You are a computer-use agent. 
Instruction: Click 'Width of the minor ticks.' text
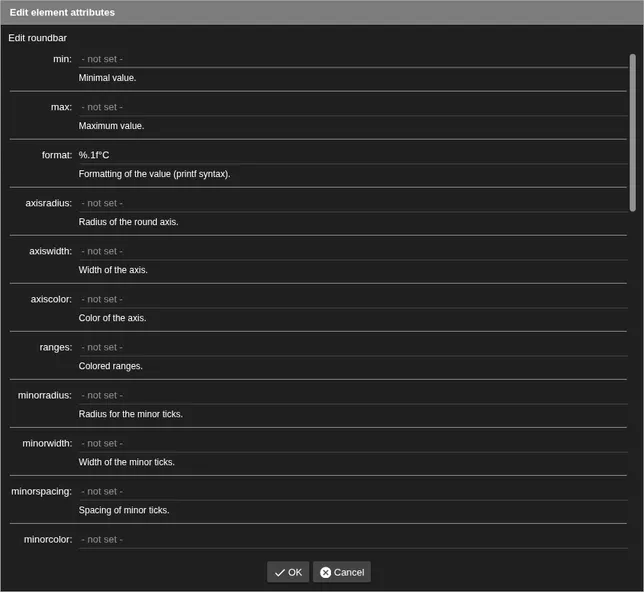pos(126,462)
